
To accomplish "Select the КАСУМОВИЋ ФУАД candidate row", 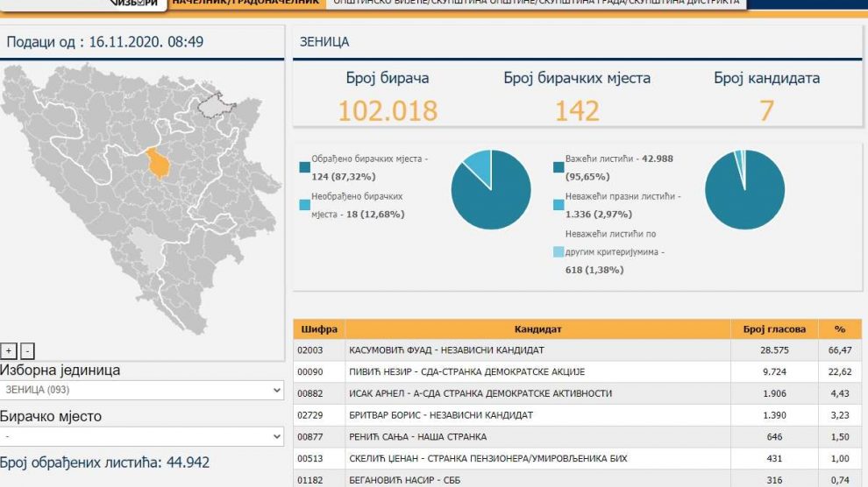I will pyautogui.click(x=538, y=349).
